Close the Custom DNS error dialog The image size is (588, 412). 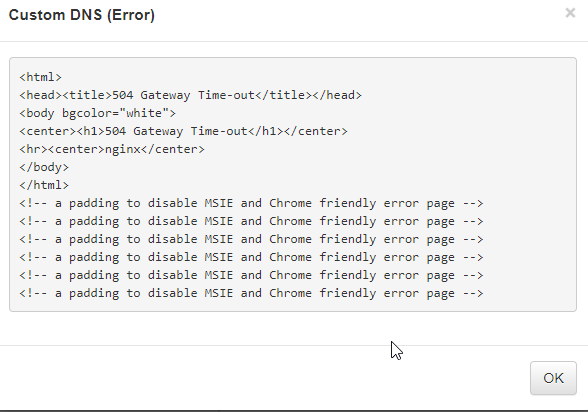(570, 13)
